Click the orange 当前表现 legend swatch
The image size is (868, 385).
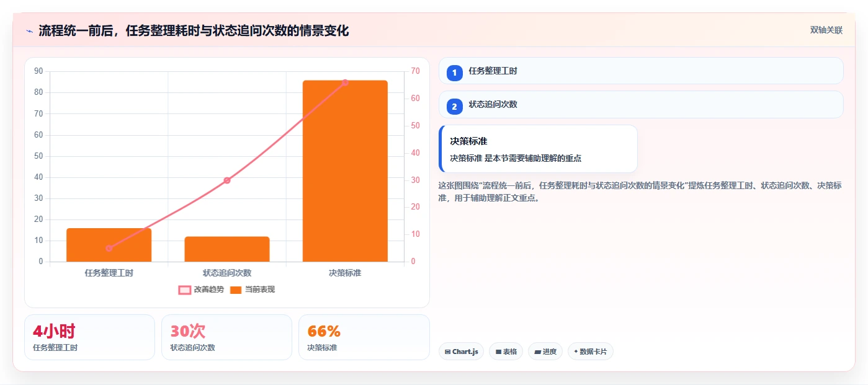point(236,290)
